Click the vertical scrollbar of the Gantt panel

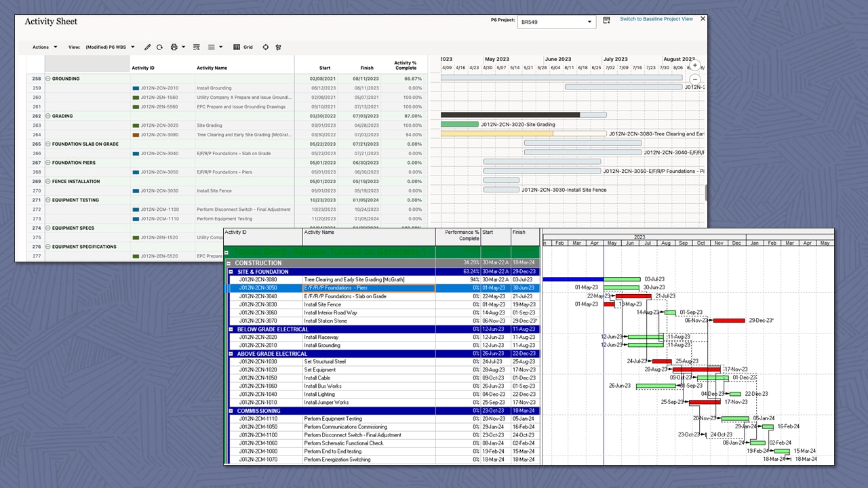[x=706, y=193]
